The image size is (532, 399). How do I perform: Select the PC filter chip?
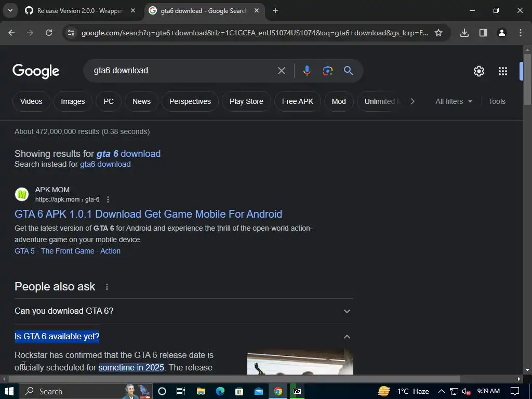[109, 101]
